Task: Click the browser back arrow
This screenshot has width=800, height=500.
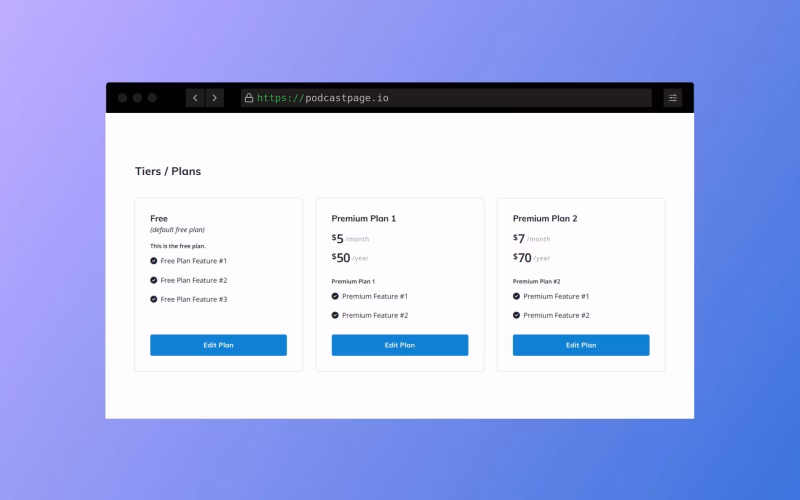Action: click(195, 98)
